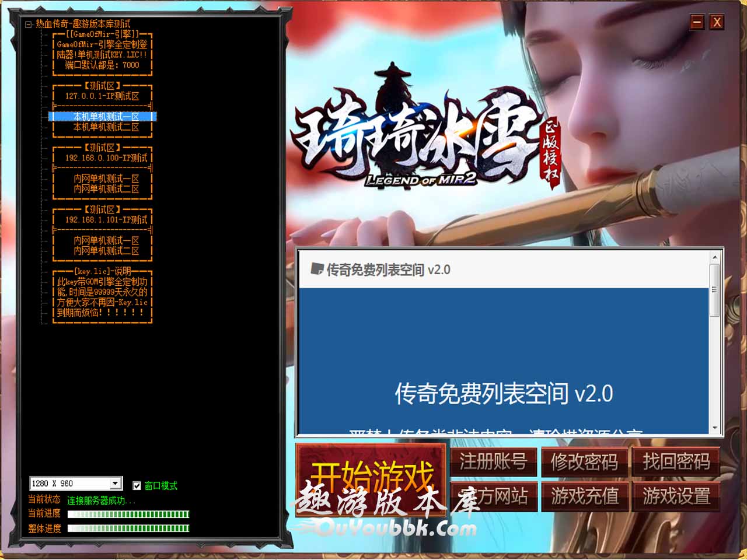Image resolution: width=747 pixels, height=560 pixels.
Task: Open the 官方网站 official website
Action: (x=494, y=496)
